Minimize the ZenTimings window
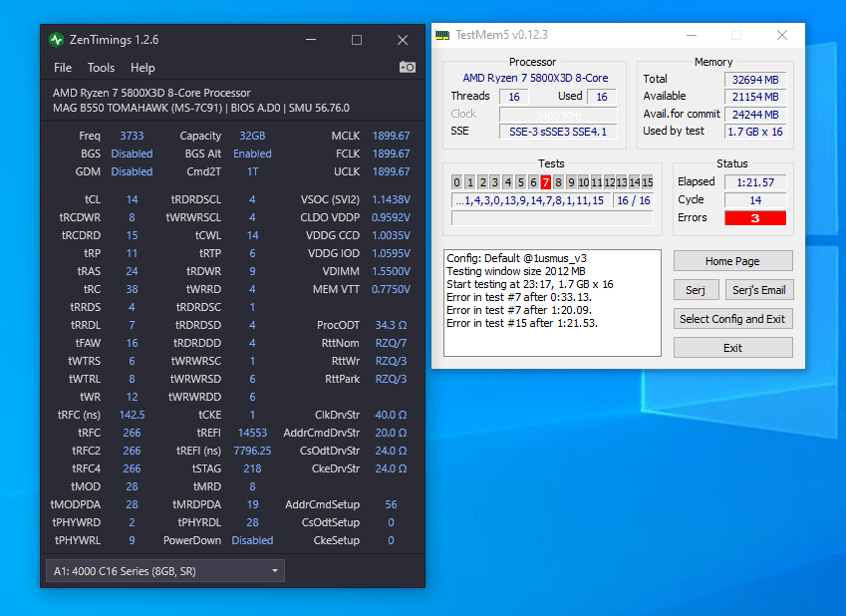The width and height of the screenshot is (846, 616). [311, 40]
